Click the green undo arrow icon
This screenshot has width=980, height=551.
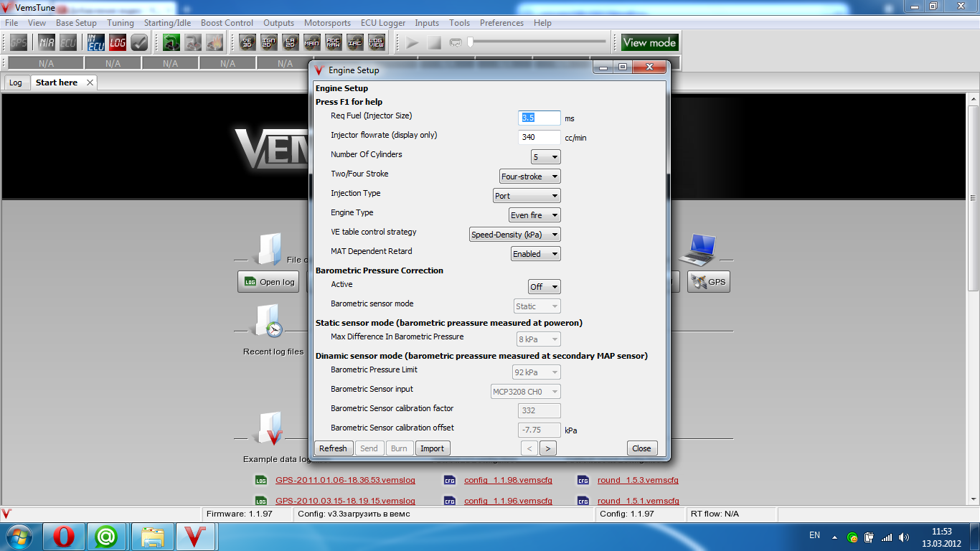[171, 43]
